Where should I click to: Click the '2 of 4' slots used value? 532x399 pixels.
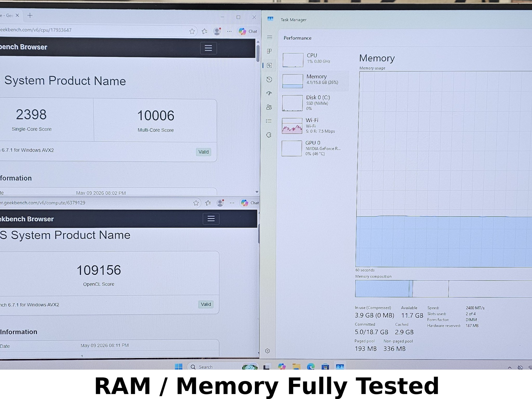(471, 314)
